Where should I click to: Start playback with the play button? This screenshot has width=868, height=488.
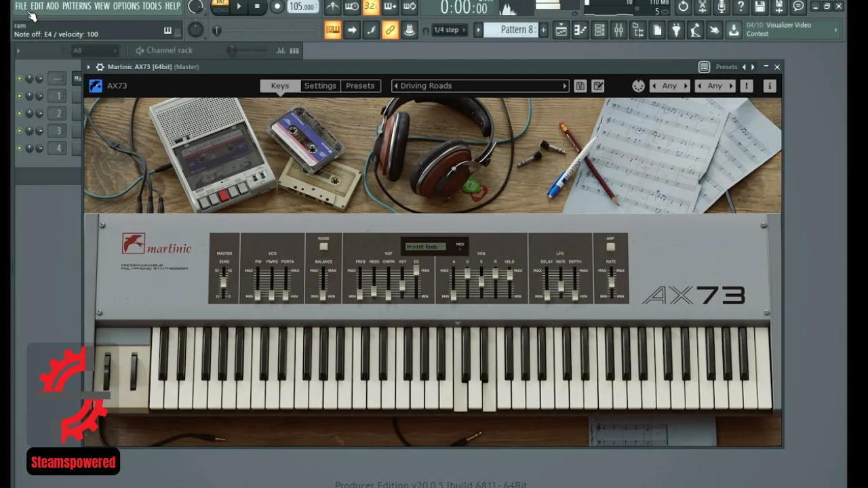(239, 7)
